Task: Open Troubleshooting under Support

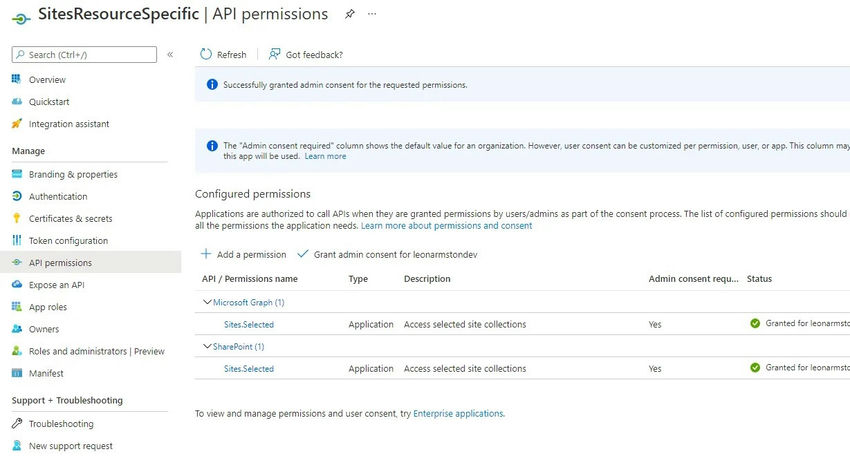Action: (61, 424)
